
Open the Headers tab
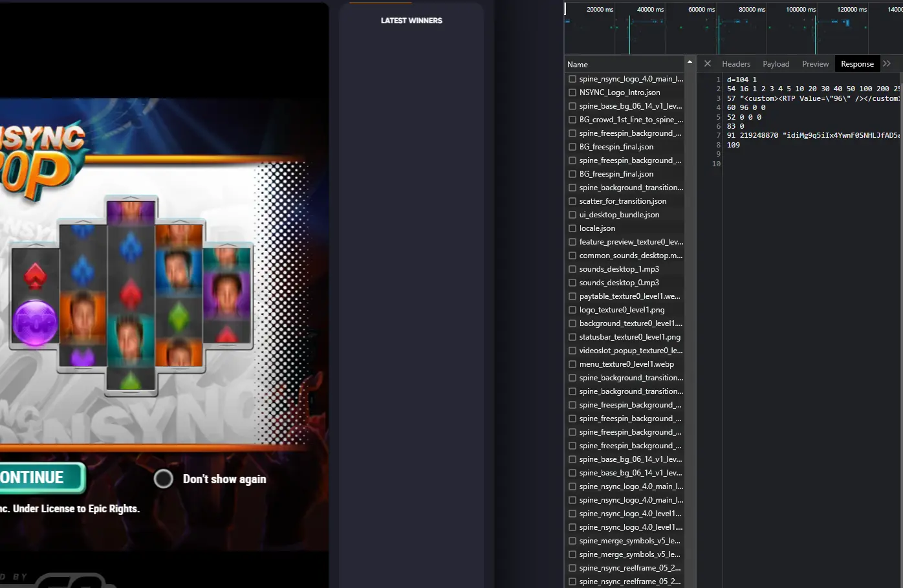736,64
